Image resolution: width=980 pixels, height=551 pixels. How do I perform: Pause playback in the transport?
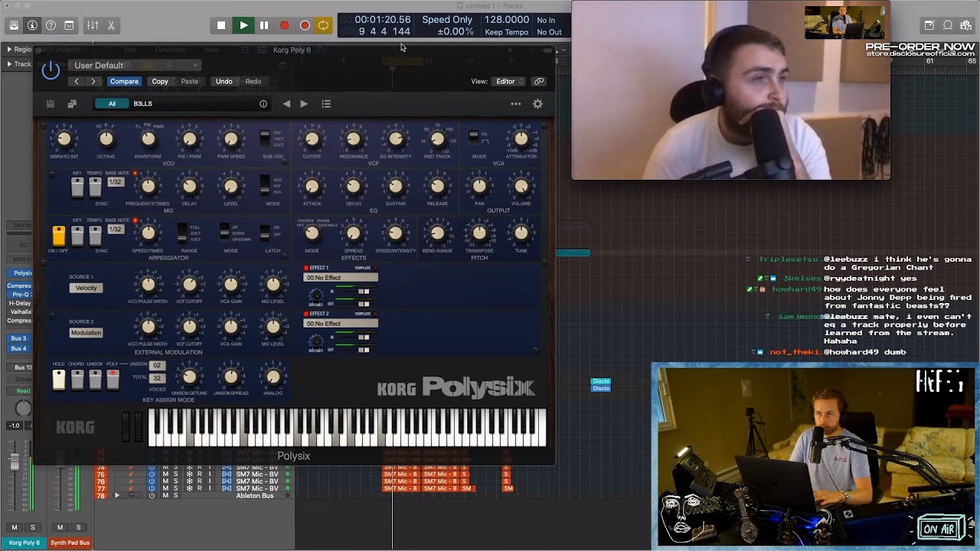[x=264, y=25]
